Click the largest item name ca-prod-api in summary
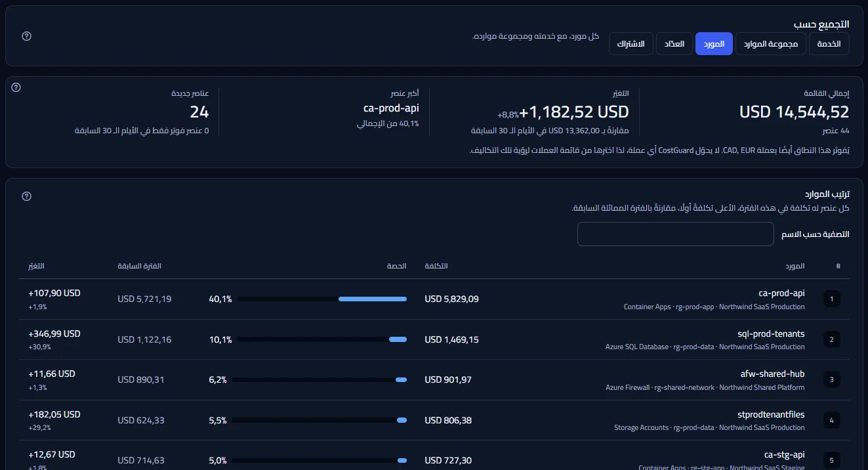 391,108
